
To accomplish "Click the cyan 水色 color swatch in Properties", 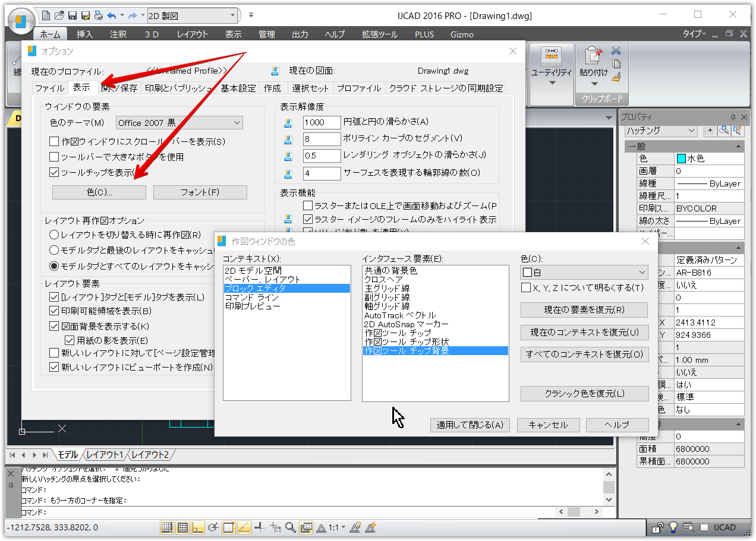I will coord(681,159).
